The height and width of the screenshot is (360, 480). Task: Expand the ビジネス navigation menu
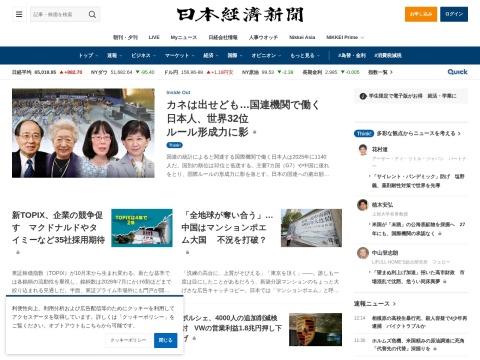(x=143, y=55)
